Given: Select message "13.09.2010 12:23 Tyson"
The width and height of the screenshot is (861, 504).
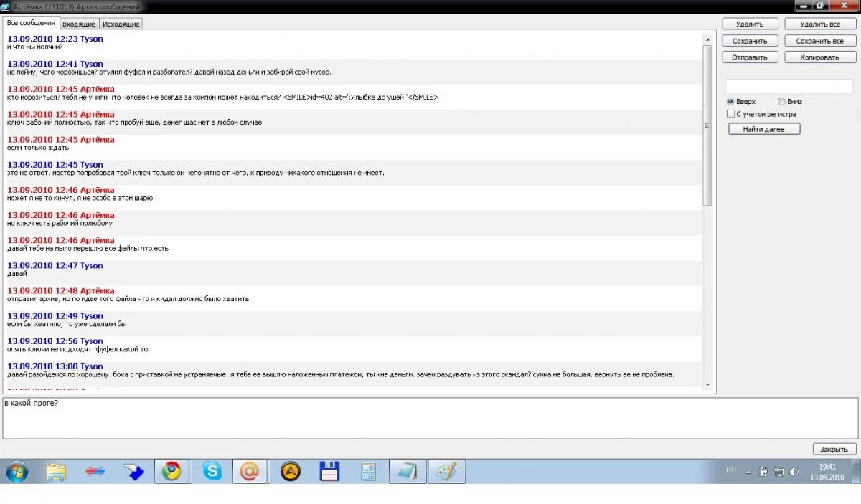Looking at the screenshot, I should (55, 39).
